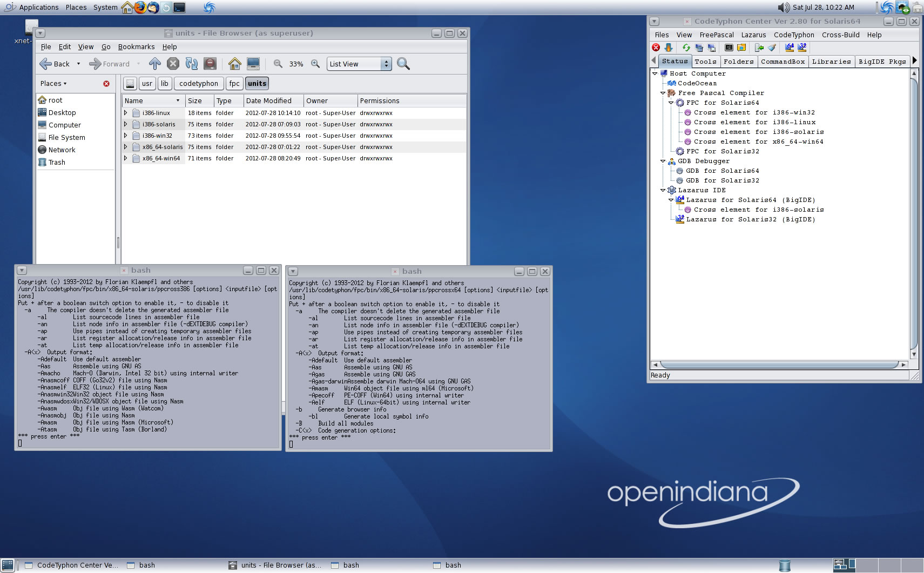Viewport: 924px width, 573px height.
Task: Click the screens-with-disk icon in CodeTyphon toolbar
Action: coord(711,48)
